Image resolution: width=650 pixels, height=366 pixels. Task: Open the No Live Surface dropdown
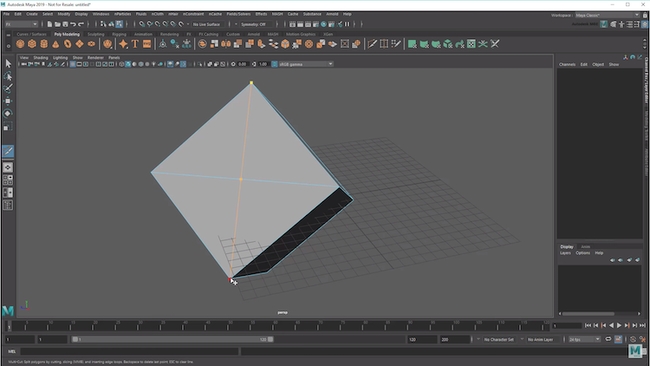pyautogui.click(x=208, y=24)
